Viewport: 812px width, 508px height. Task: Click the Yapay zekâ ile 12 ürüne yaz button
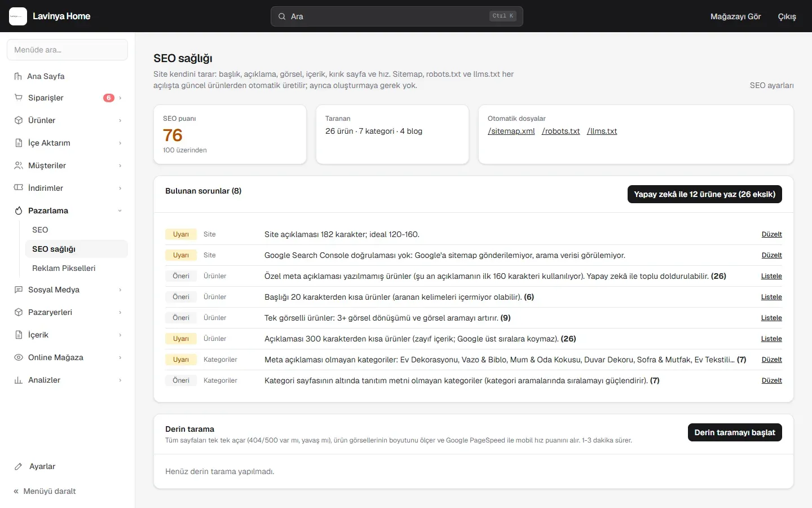point(704,194)
